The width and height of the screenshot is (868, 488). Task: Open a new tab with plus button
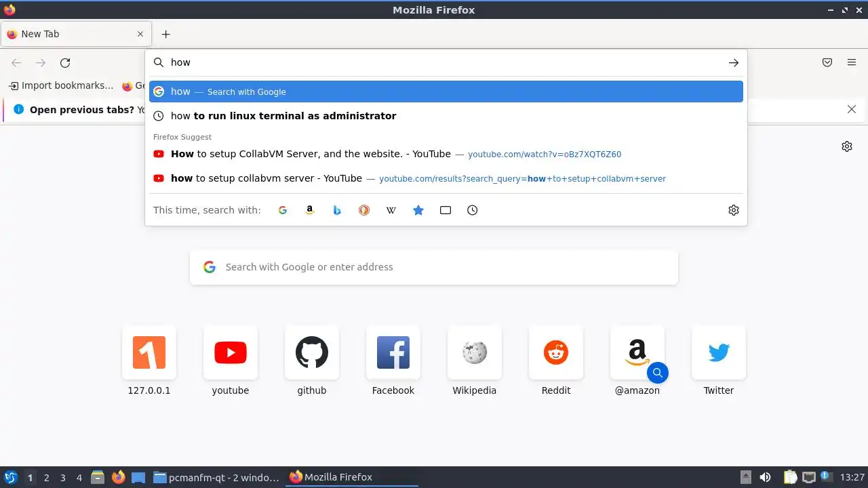click(x=165, y=34)
